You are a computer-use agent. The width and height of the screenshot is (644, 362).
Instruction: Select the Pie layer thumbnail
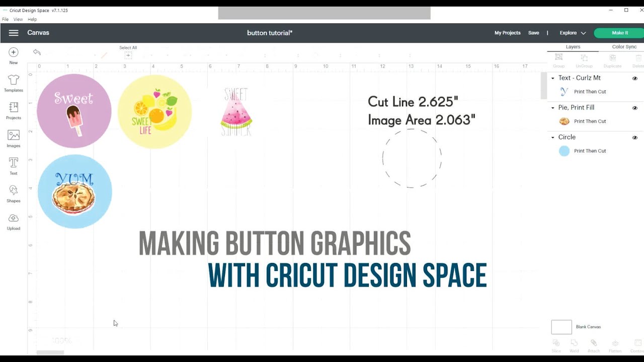pyautogui.click(x=564, y=121)
